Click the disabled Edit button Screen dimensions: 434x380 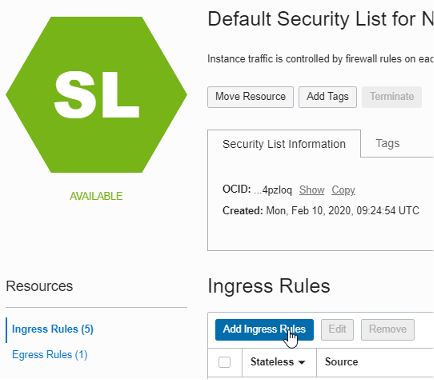click(x=337, y=330)
